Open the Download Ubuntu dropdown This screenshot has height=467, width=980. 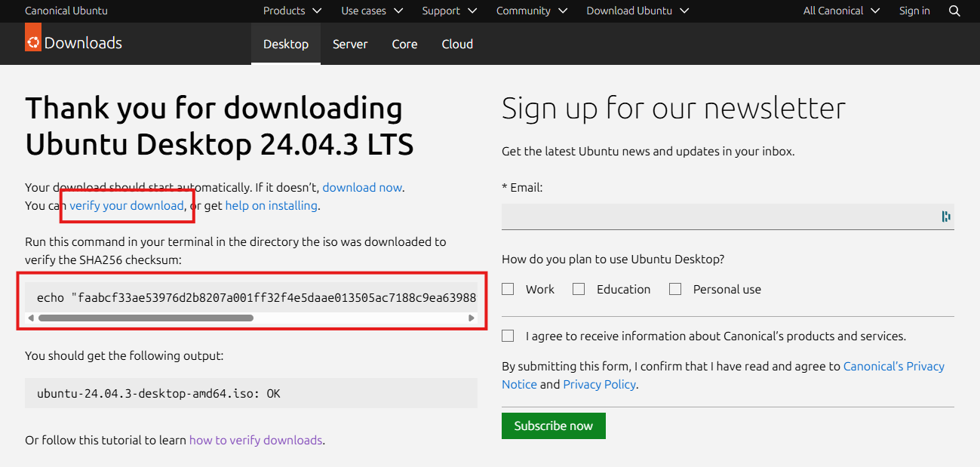pos(637,11)
